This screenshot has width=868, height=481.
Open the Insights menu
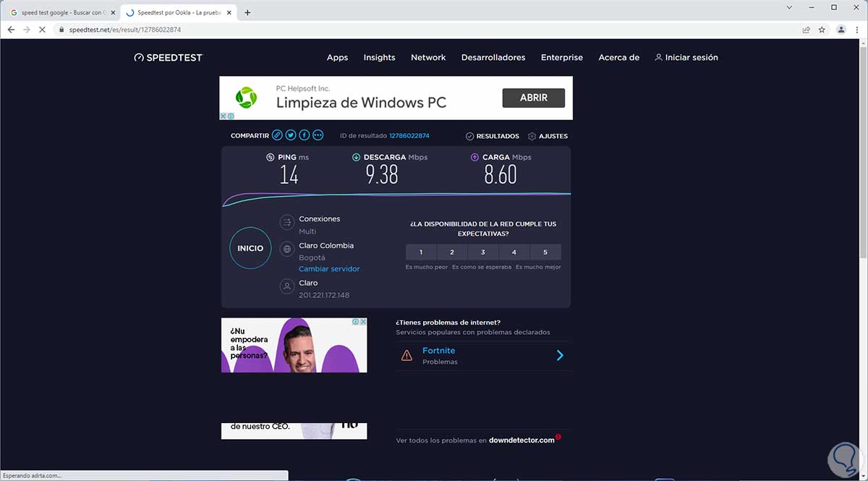coord(379,57)
